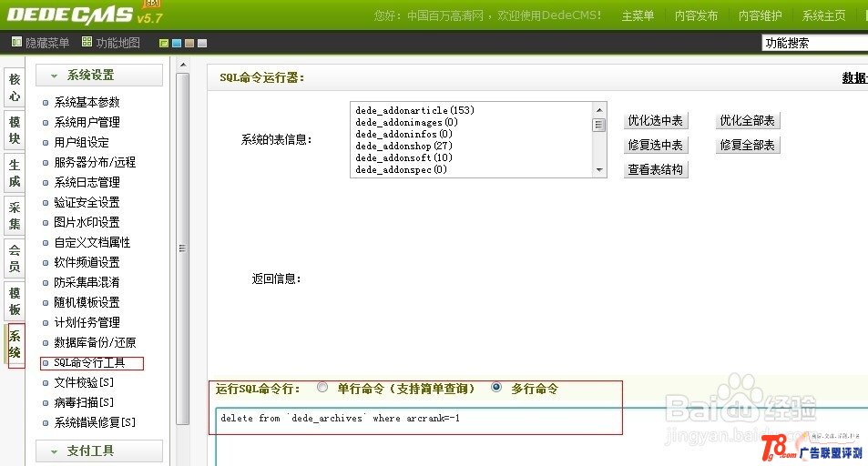Open 验证安全设置 in sidebar
Screen dimensions: 868x466
coord(87,202)
